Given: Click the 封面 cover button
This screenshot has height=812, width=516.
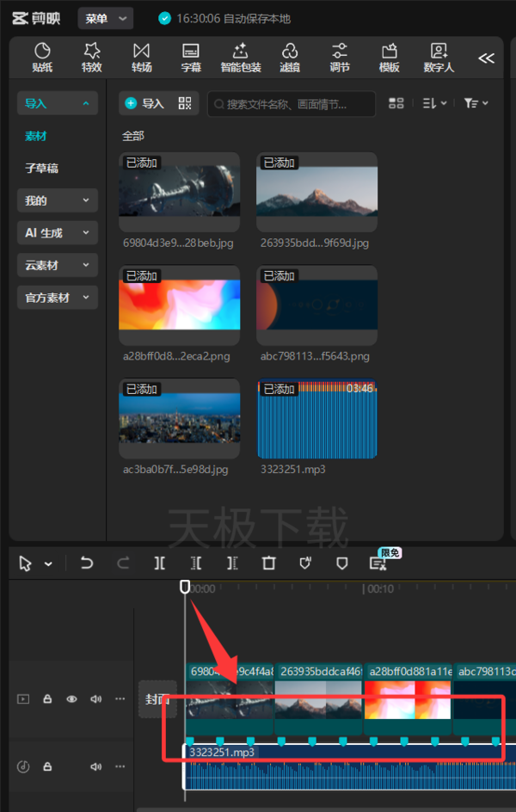Looking at the screenshot, I should (x=157, y=699).
